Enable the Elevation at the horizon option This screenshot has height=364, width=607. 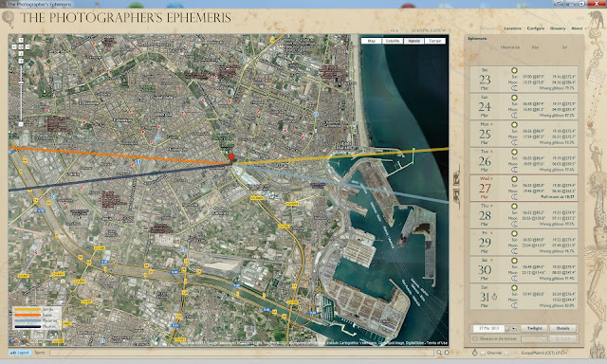coord(475,338)
